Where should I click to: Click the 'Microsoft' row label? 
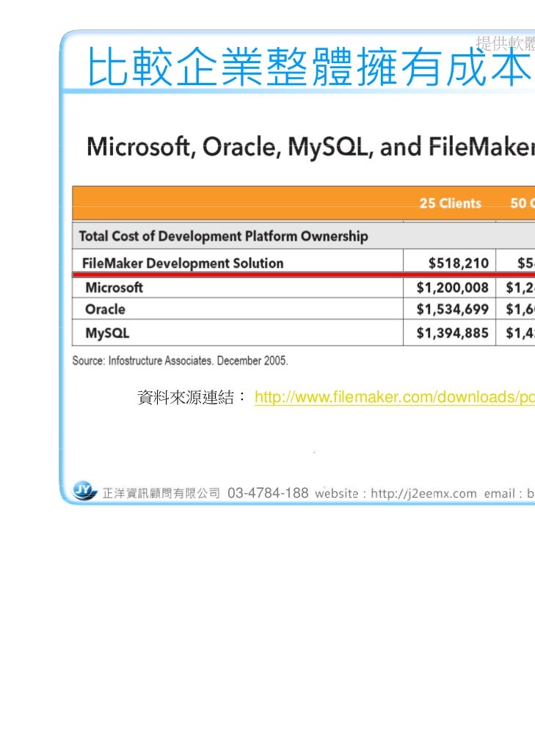tap(114, 288)
